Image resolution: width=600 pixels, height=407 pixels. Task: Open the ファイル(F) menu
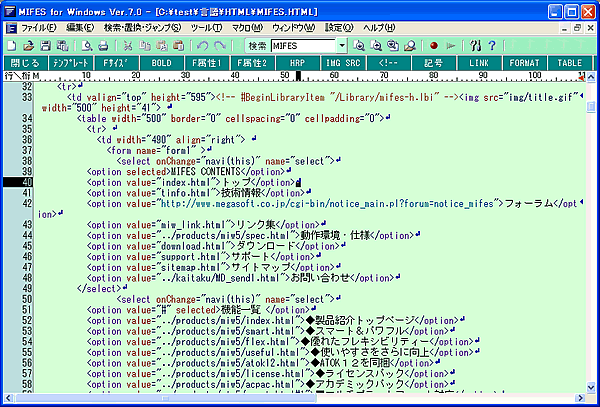click(x=38, y=28)
